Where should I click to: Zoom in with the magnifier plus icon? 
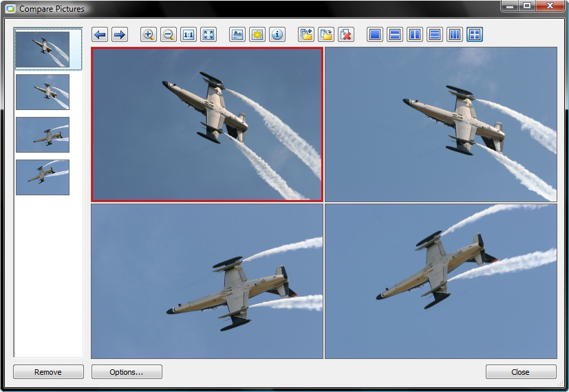click(148, 34)
